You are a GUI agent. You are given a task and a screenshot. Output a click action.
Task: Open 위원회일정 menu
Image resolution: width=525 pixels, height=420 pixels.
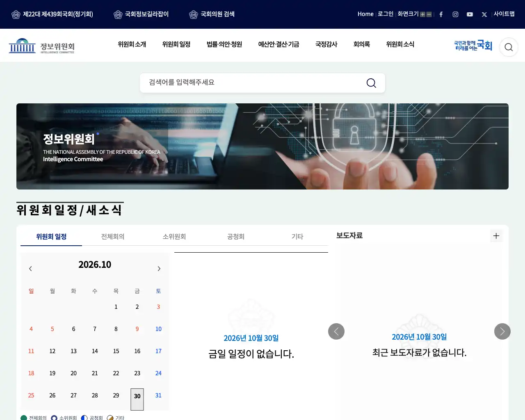[x=176, y=44]
